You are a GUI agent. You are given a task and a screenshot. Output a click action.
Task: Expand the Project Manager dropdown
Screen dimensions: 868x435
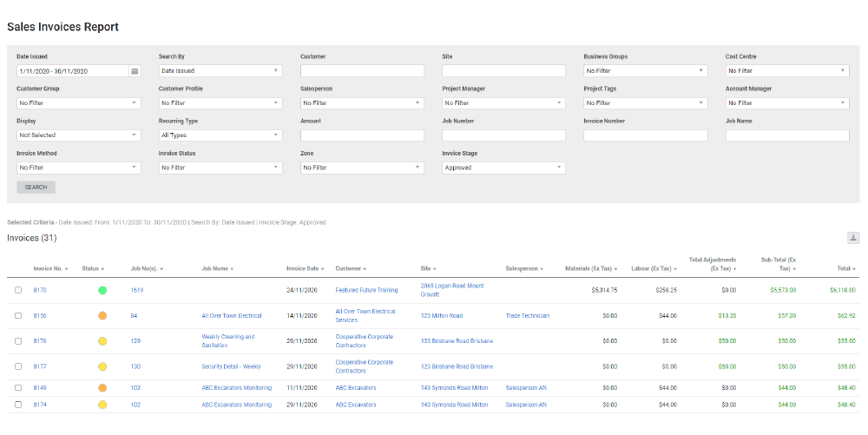(503, 103)
